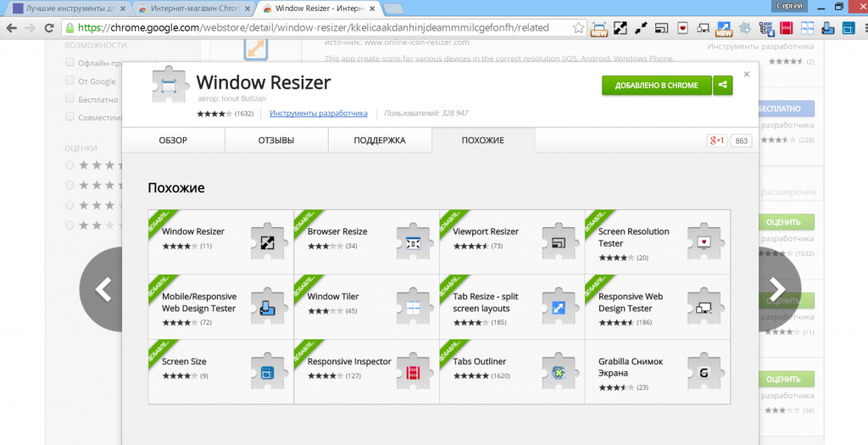Image resolution: width=868 pixels, height=445 pixels.
Task: Open heart-screen Resolution Tester toolbar icon
Action: click(682, 28)
